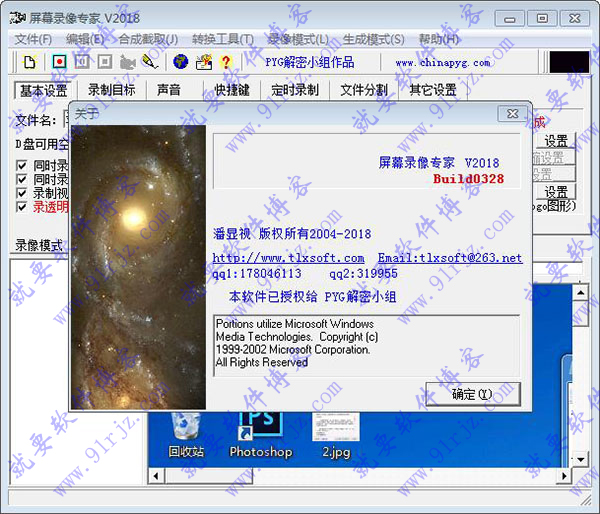
Task: Open the 帮助(H) menu
Action: [438, 39]
